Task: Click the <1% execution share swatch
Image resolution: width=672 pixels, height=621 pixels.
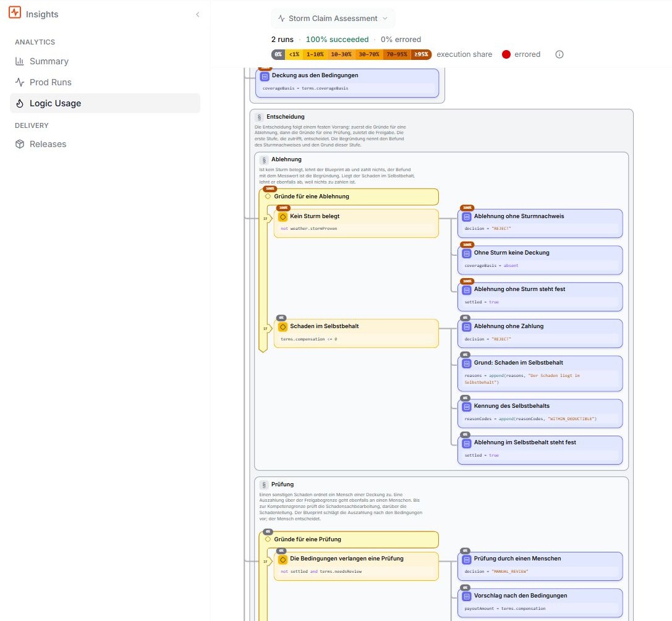Action: pyautogui.click(x=294, y=54)
